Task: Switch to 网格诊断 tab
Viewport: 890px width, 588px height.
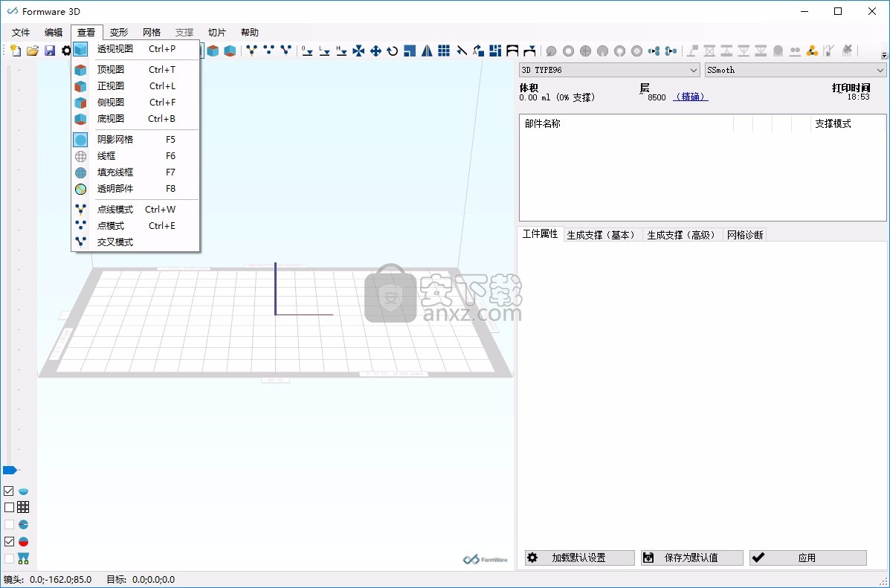Action: tap(745, 235)
